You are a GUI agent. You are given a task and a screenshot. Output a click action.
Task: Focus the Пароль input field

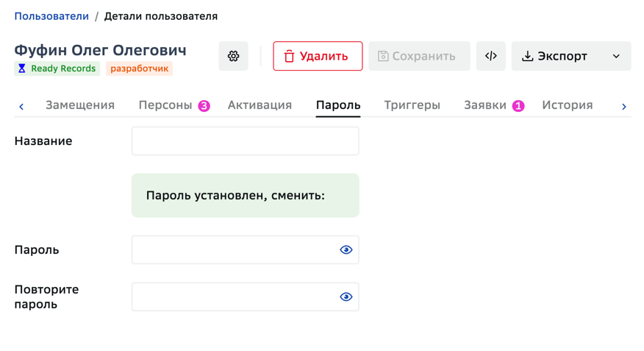246,250
